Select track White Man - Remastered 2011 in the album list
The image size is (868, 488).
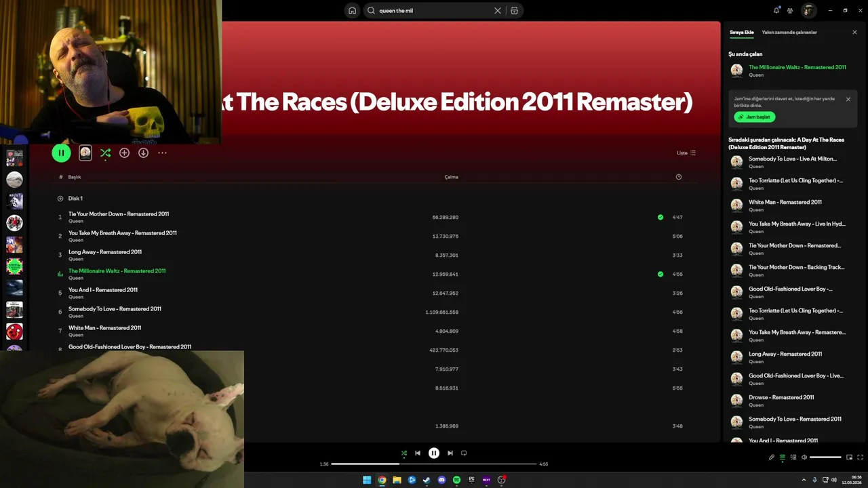(x=105, y=328)
